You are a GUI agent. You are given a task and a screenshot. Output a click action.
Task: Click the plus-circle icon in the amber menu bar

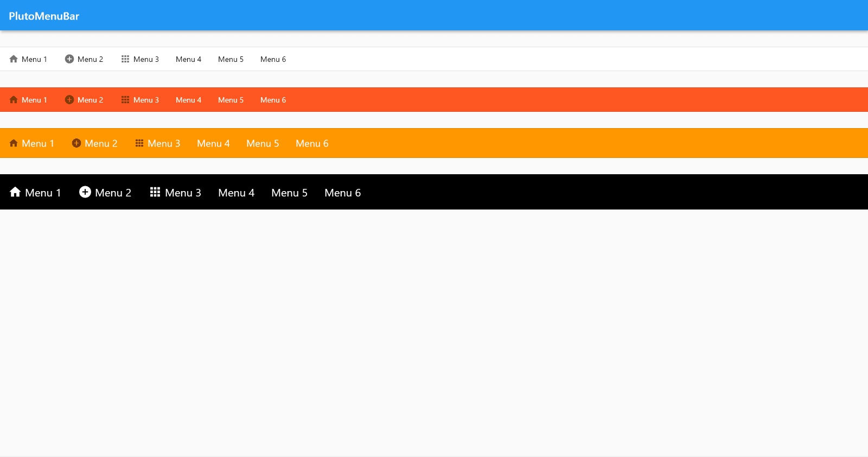[76, 143]
